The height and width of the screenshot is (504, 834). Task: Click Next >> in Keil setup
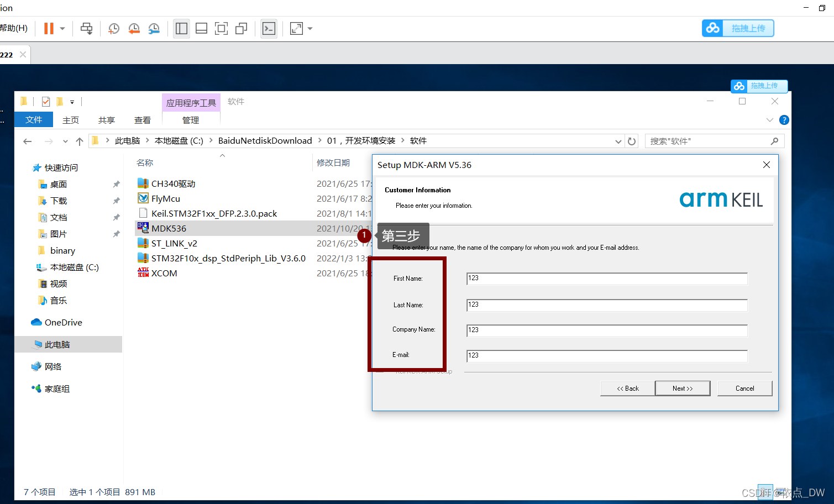(x=683, y=389)
